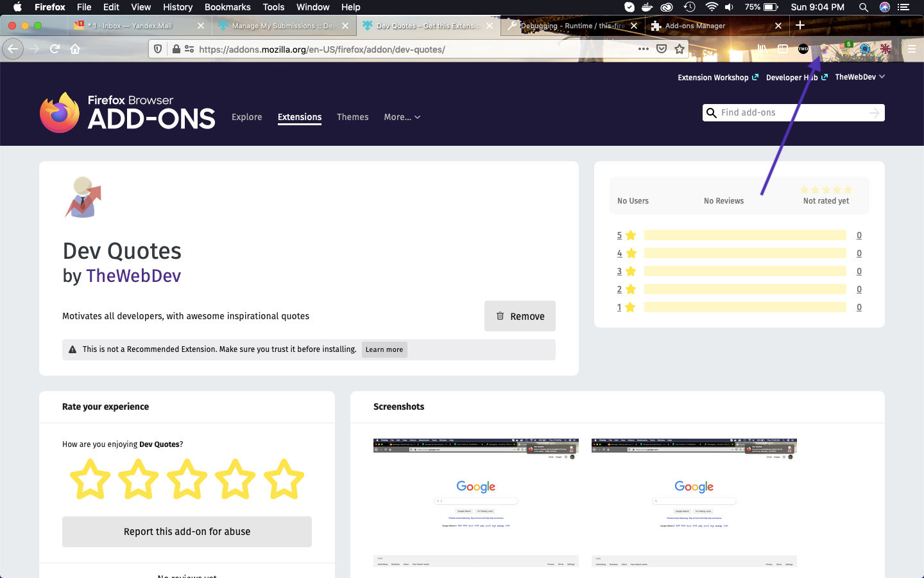Save page to Pocket
The height and width of the screenshot is (578, 924).
[x=662, y=49]
